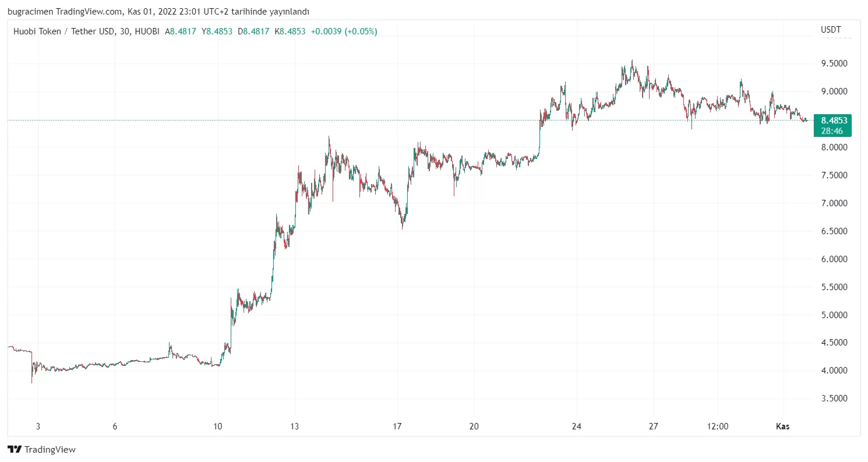868x462 pixels.
Task: Select the 9.5000 price axis label
Action: click(x=833, y=64)
